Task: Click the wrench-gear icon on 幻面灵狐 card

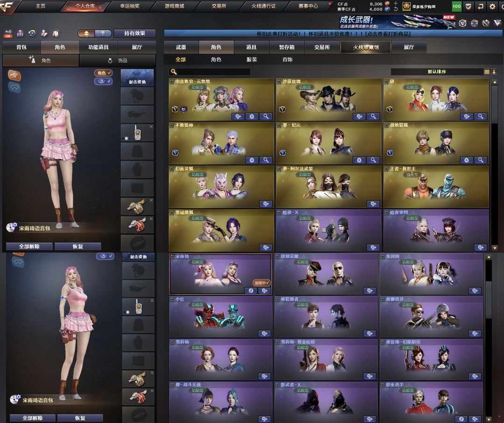Action: tap(266, 204)
